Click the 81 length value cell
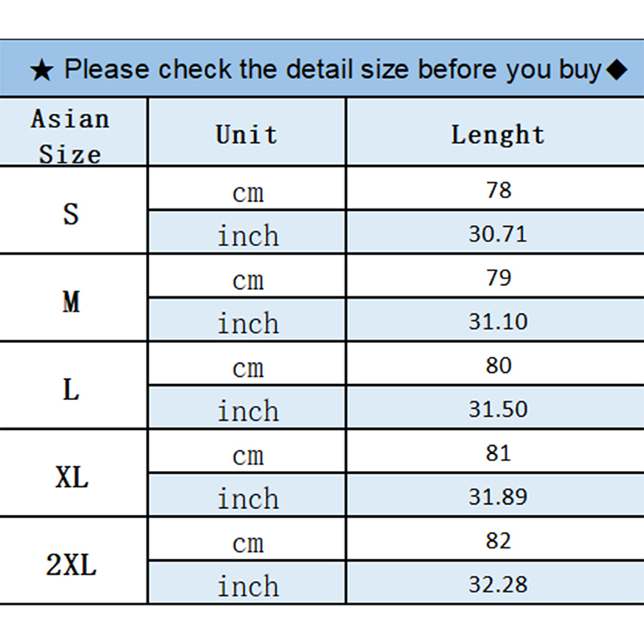644x644 pixels. pos(498,453)
